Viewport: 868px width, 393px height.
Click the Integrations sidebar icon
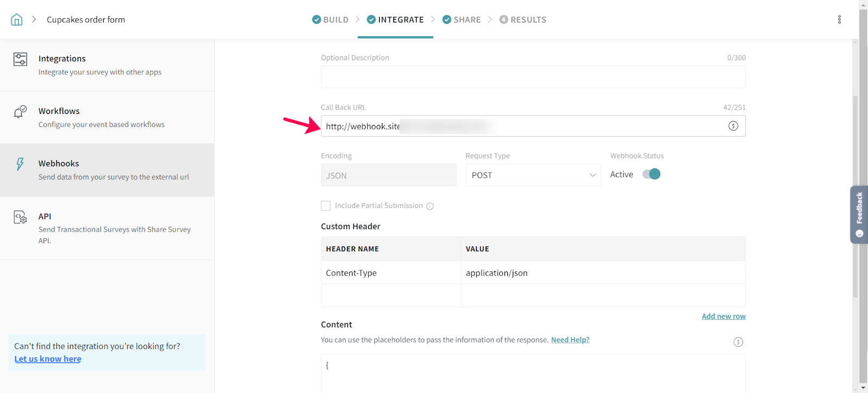click(20, 59)
